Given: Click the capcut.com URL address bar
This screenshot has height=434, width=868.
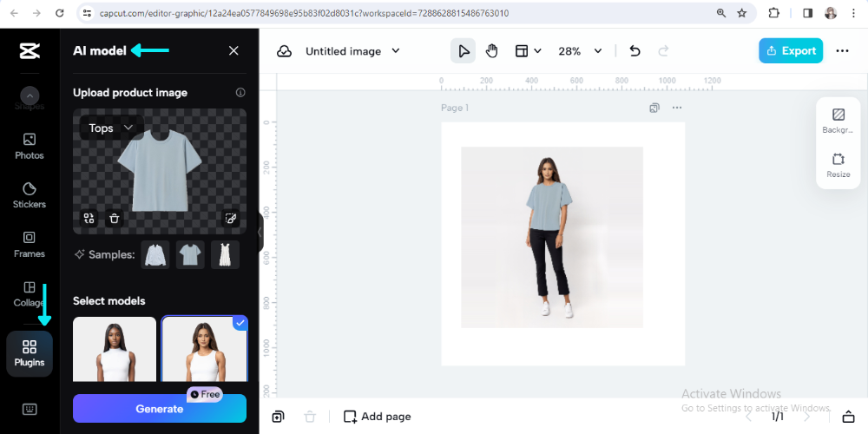Looking at the screenshot, I should coord(304,13).
